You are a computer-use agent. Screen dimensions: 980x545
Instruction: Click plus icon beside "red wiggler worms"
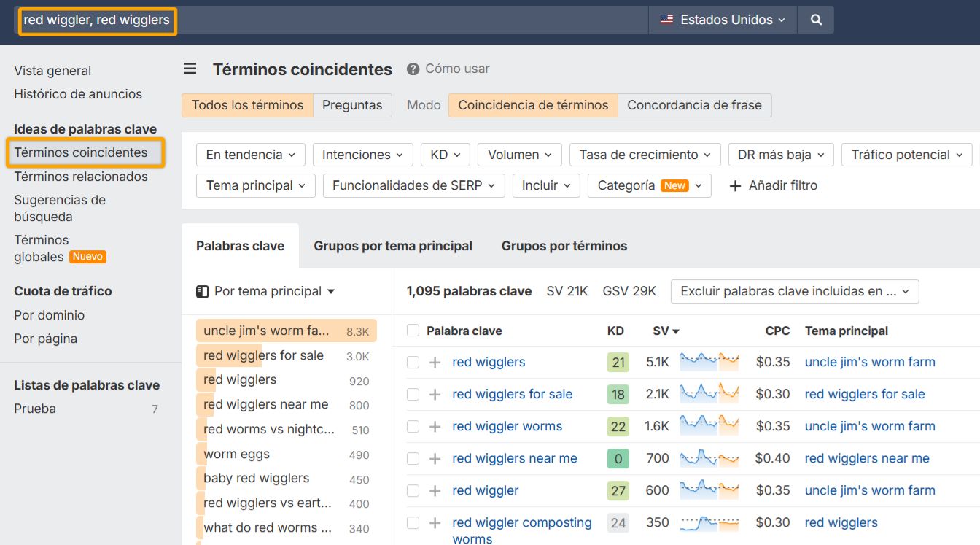435,426
